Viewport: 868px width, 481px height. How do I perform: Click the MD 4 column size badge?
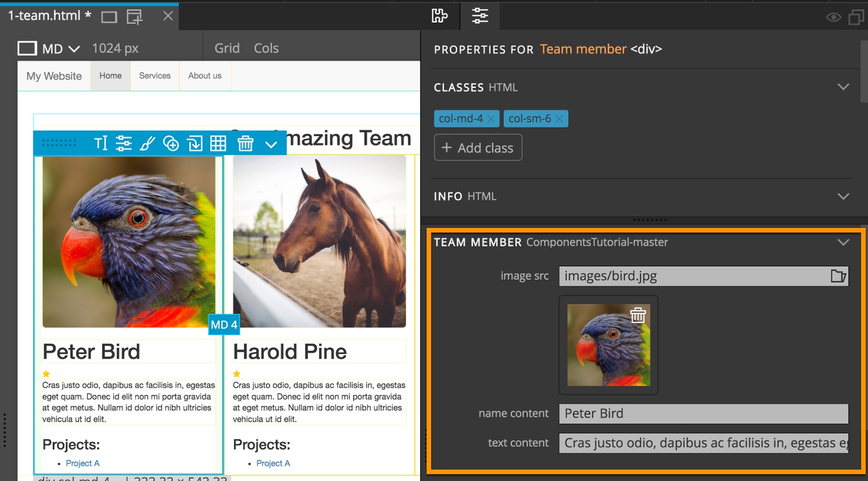224,324
